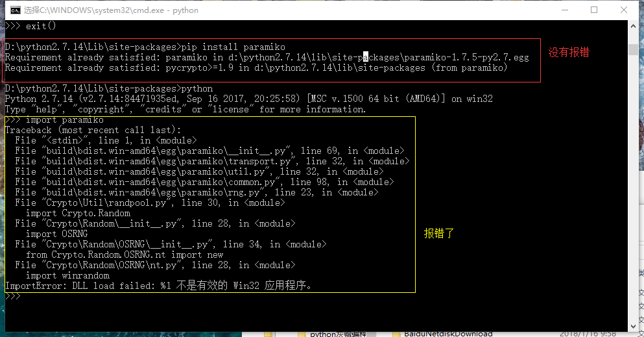
Task: Click the yellow 报错了 annotation
Action: [x=439, y=233]
